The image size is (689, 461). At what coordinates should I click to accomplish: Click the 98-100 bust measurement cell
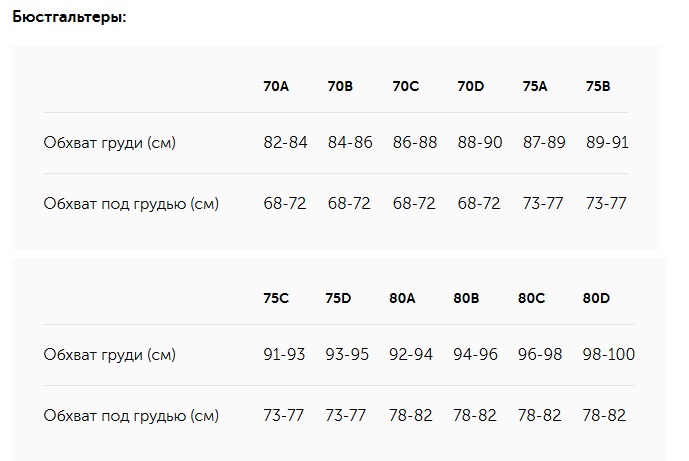coord(609,354)
